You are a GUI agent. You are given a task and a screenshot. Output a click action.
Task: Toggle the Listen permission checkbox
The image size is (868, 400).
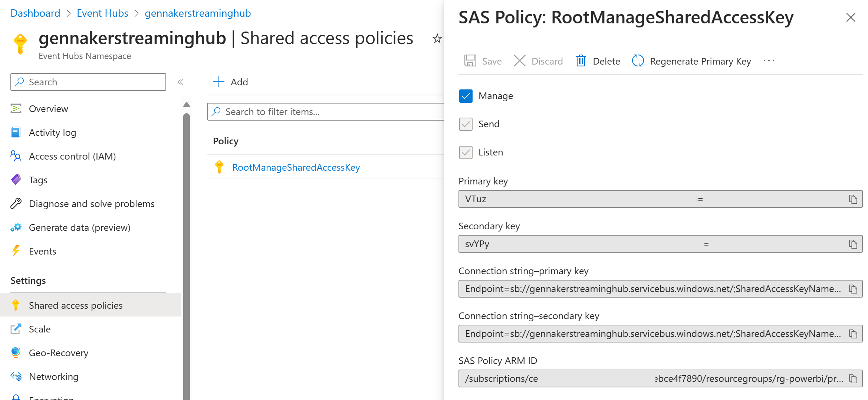click(x=466, y=153)
